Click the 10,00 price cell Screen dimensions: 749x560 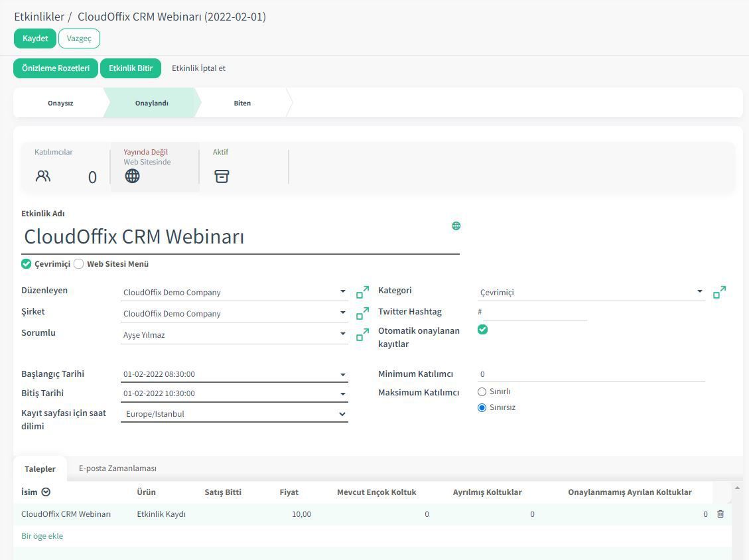pos(301,514)
